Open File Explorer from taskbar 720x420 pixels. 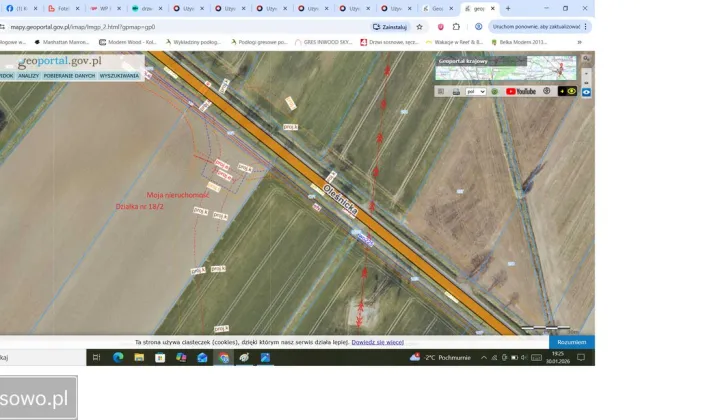pos(139,358)
